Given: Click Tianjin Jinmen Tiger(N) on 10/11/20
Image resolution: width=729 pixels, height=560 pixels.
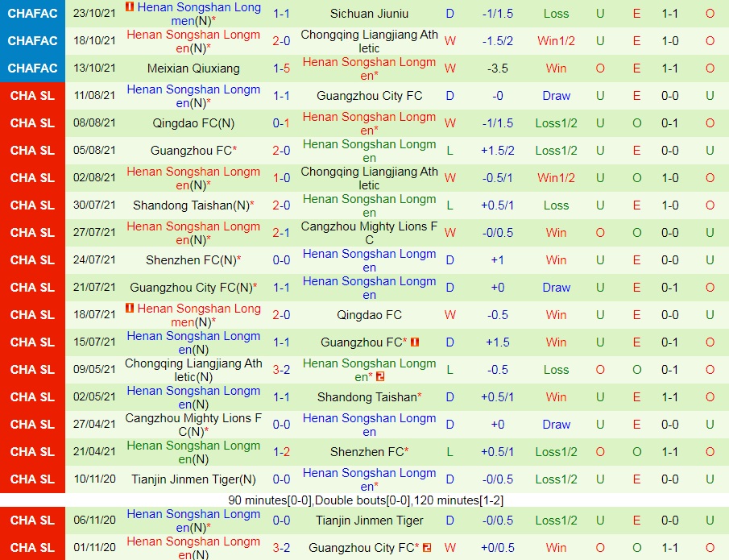Looking at the screenshot, I should tap(193, 479).
